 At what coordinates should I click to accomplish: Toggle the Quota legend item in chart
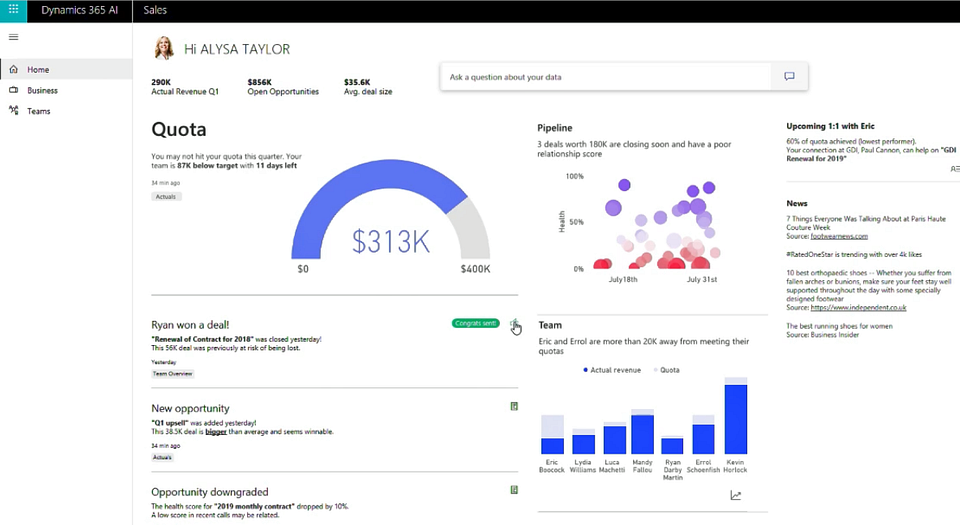pos(666,370)
